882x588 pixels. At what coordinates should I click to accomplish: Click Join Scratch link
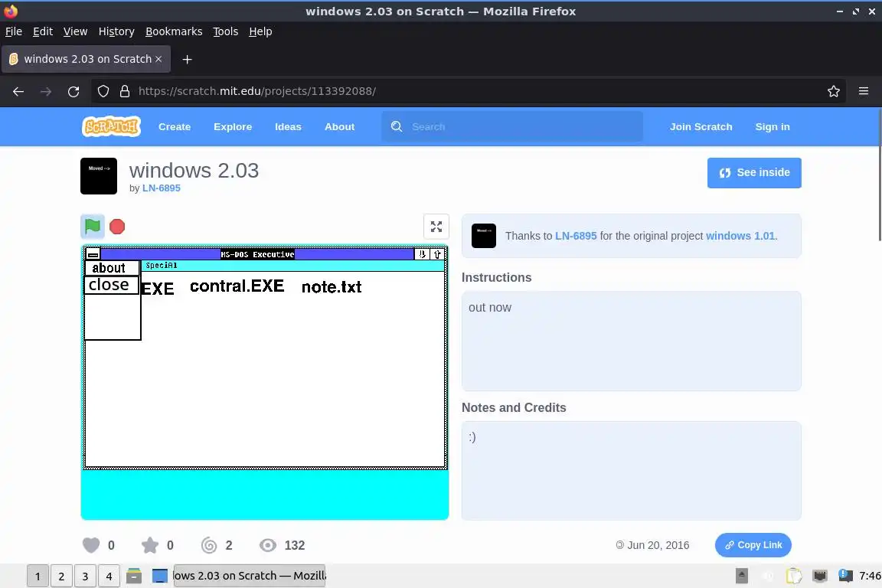tap(701, 126)
